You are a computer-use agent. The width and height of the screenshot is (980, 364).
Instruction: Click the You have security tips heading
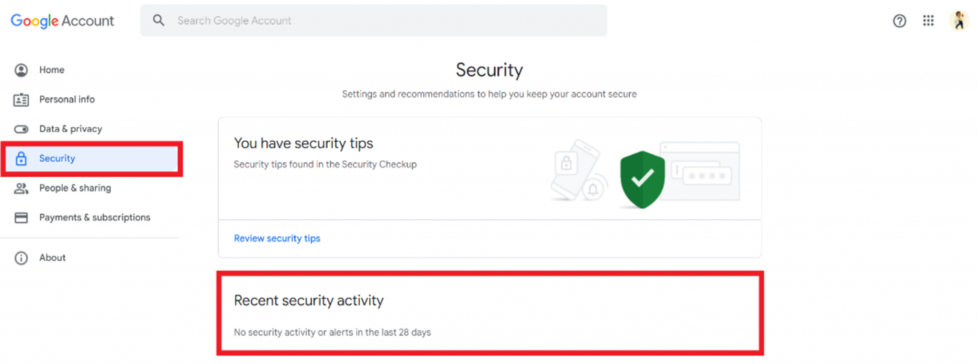303,143
